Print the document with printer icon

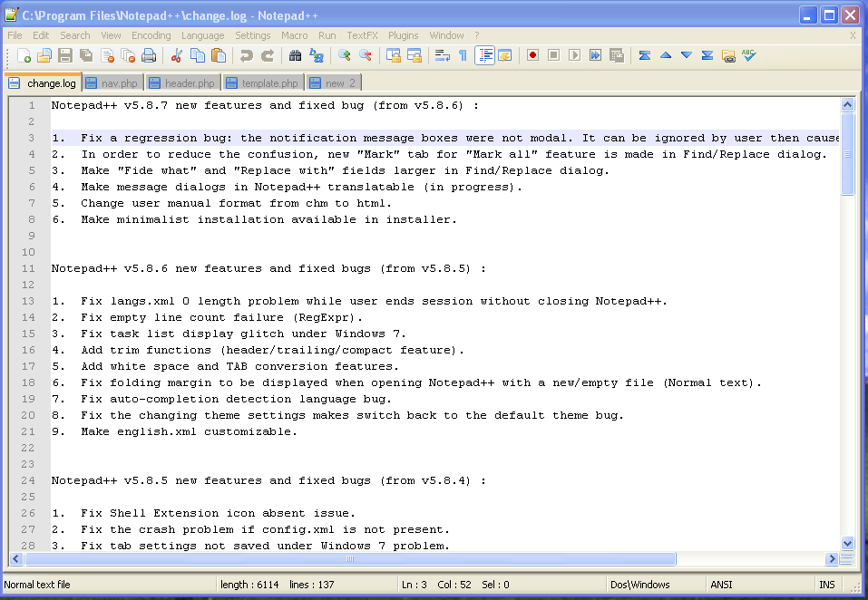pyautogui.click(x=149, y=55)
